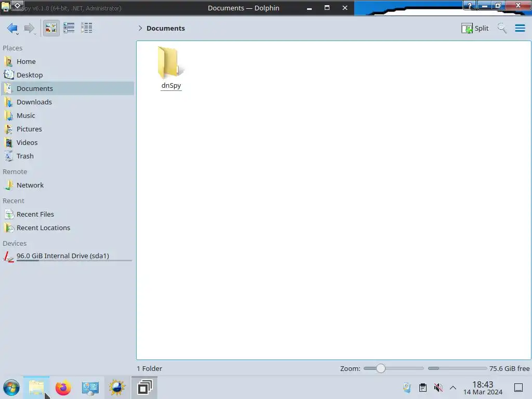532x399 pixels.
Task: Open 96.0 GiB Internal Drive (sda1)
Action: [67, 256]
